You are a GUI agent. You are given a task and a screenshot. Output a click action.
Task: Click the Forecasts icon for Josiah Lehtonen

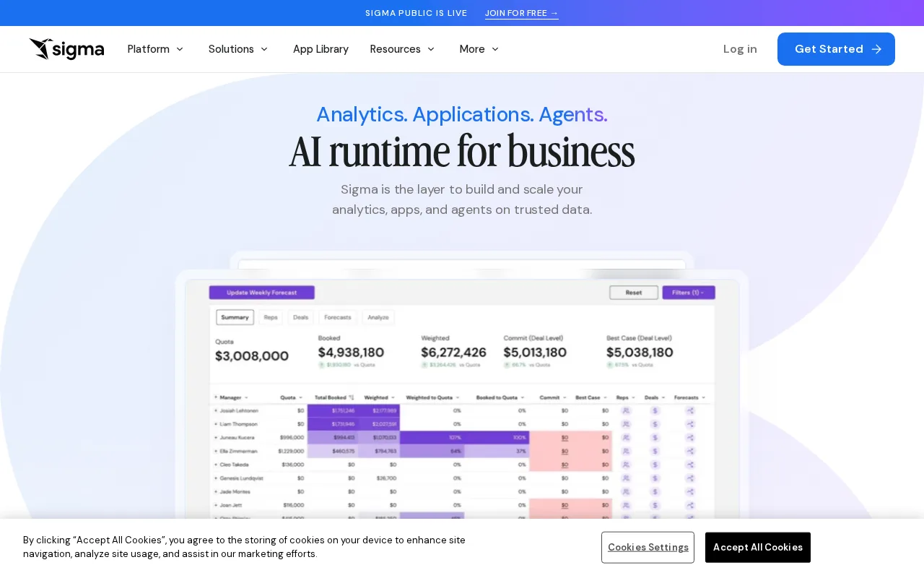click(x=690, y=410)
